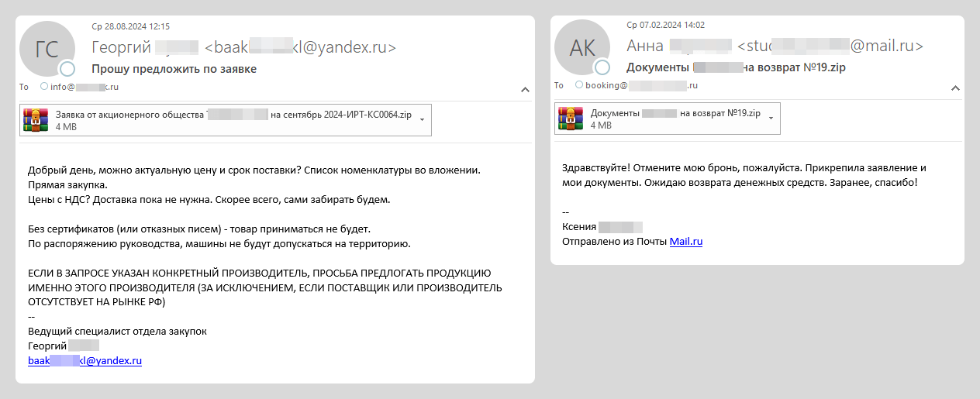Click WinRAR icon of Документы zip attachment
The image size is (980, 399).
(x=571, y=119)
